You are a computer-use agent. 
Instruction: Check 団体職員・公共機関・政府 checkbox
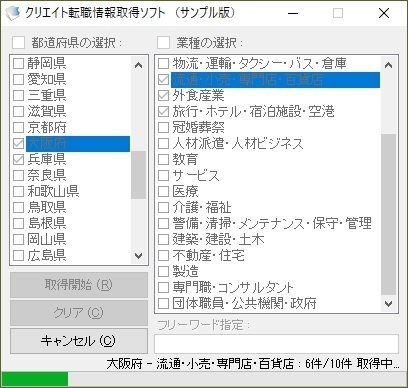[163, 304]
